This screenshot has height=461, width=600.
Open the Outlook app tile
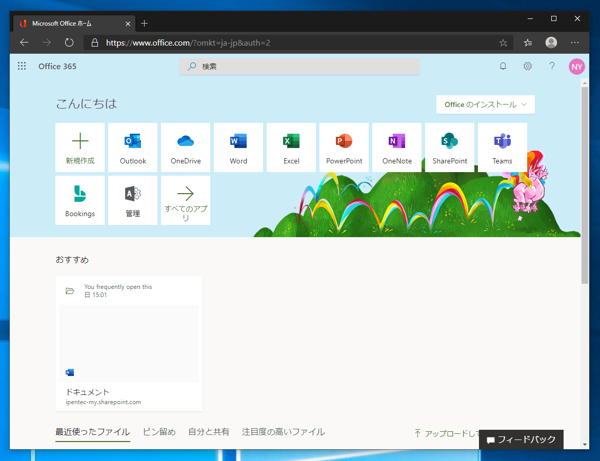[x=133, y=147]
